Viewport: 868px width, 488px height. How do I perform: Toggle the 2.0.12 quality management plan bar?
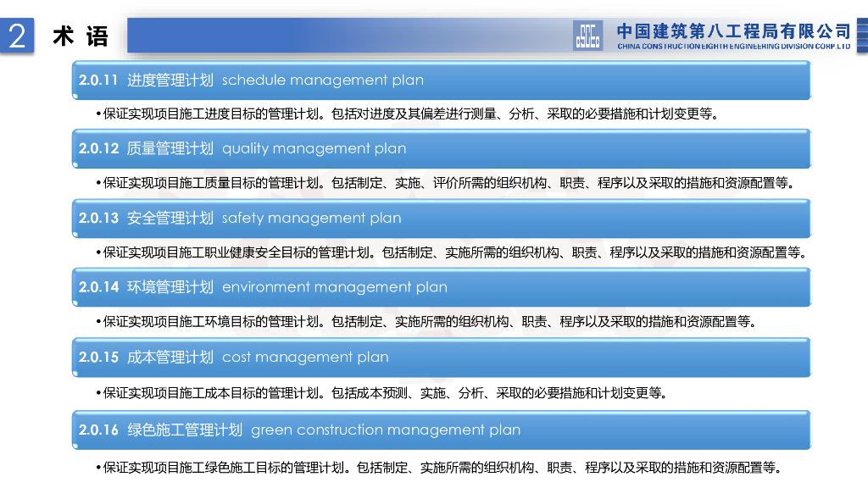tap(441, 148)
